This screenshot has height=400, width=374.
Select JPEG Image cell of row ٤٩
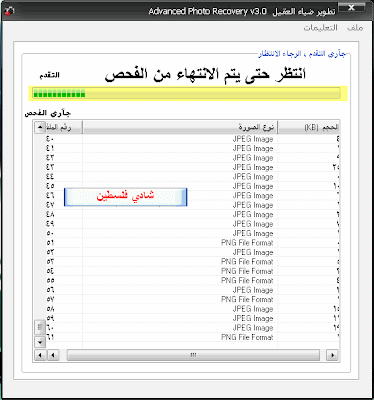[253, 224]
